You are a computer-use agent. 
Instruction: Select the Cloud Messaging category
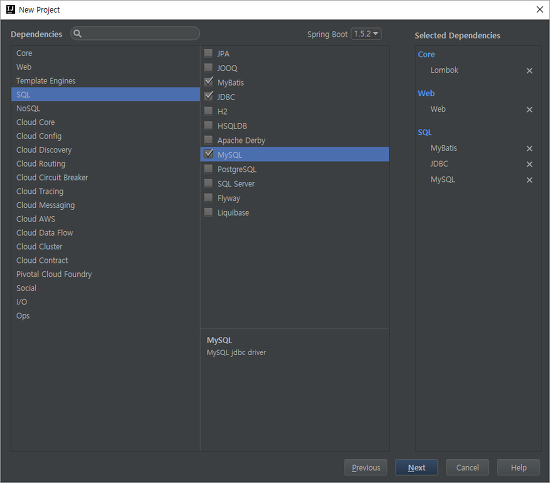[105, 205]
